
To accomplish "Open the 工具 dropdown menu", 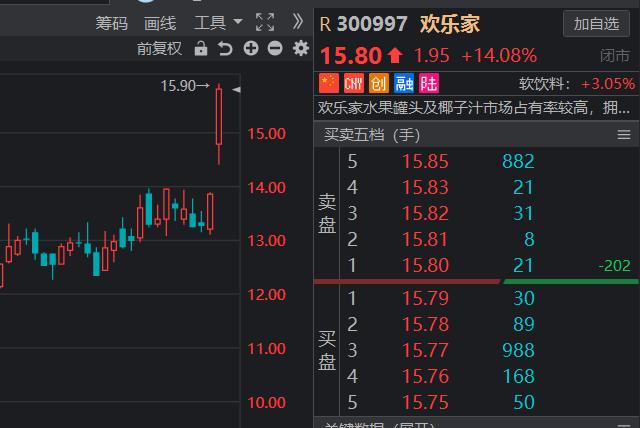I will [x=218, y=22].
